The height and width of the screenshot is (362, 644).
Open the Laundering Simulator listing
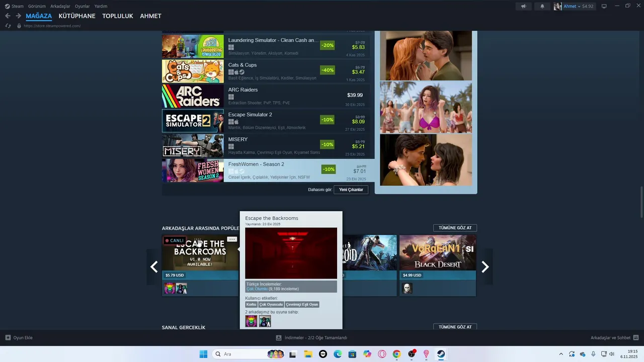click(268, 46)
